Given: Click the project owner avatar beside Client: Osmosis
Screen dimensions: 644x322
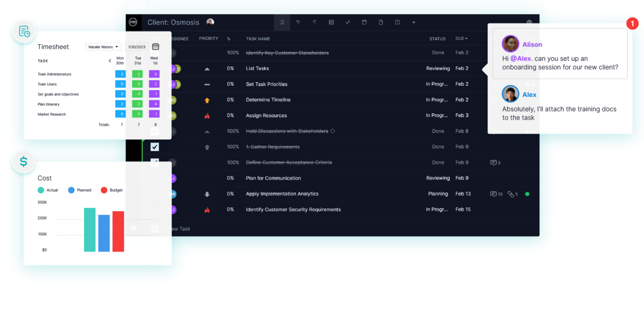Looking at the screenshot, I should [210, 22].
